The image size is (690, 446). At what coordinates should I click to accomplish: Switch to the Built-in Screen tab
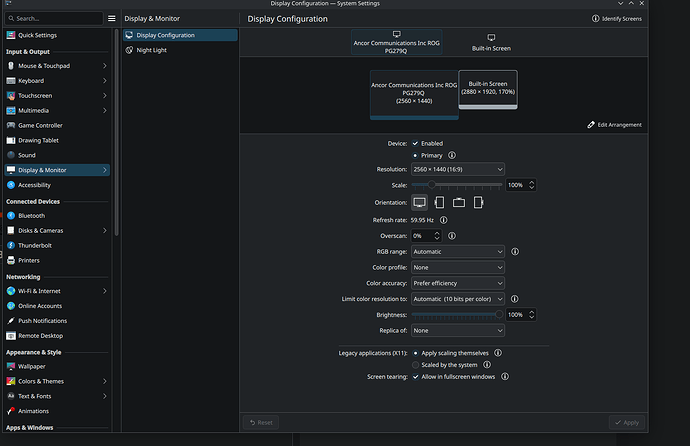point(490,42)
